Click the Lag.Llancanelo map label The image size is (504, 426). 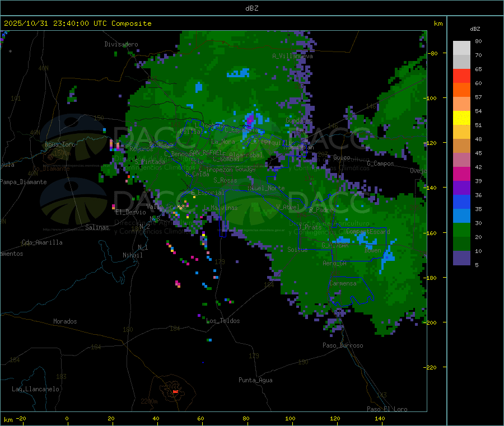35,389
